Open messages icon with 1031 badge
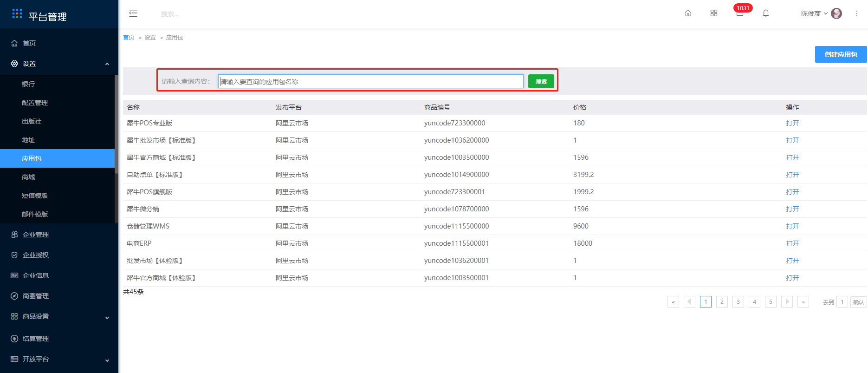Viewport: 868px width, 373px height. click(740, 13)
